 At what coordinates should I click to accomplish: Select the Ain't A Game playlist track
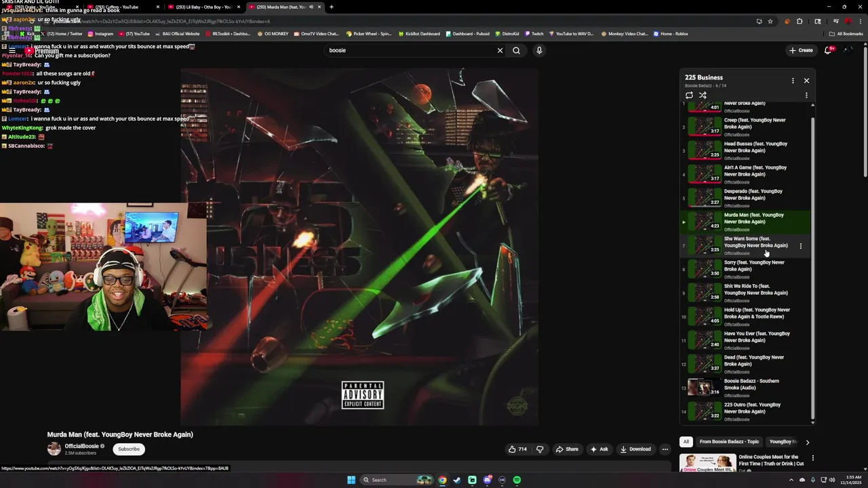(746, 174)
